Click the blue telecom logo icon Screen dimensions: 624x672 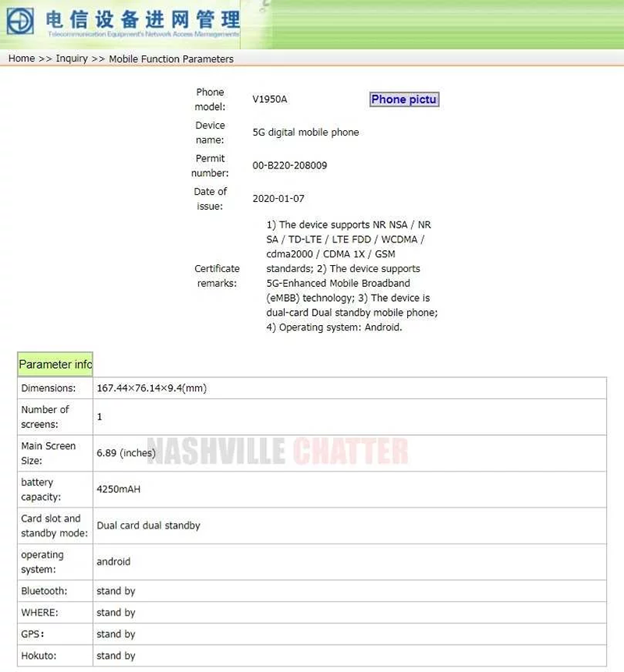(20, 20)
